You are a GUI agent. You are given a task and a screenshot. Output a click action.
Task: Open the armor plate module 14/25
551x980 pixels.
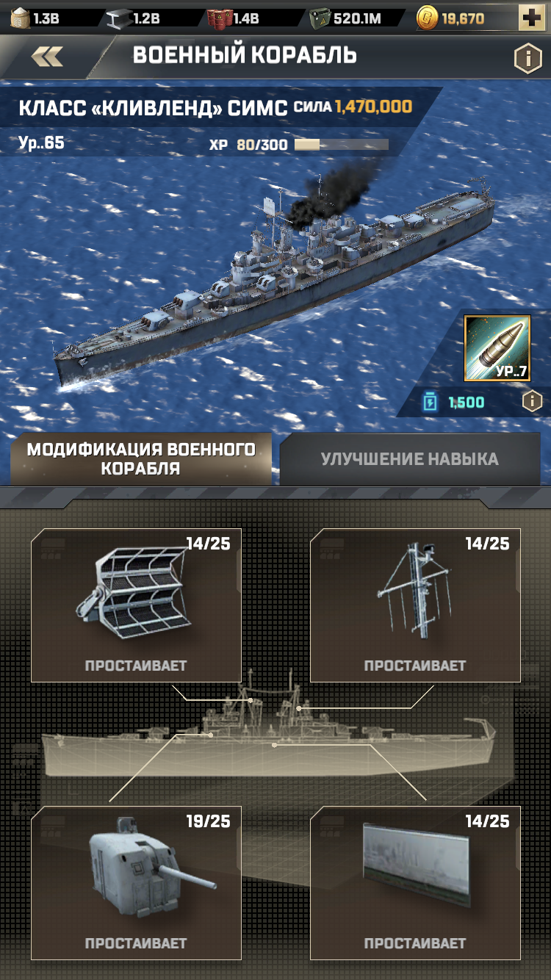[x=415, y=883]
